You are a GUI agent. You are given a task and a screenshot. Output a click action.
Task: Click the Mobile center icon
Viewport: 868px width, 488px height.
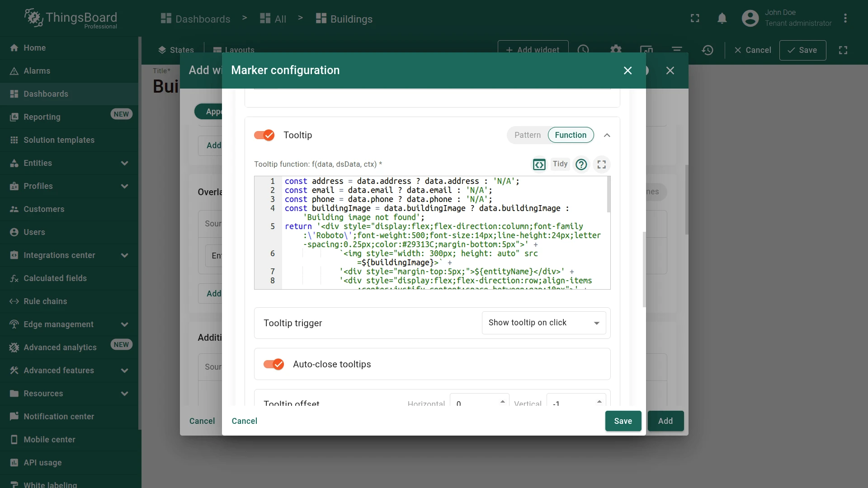click(x=14, y=440)
